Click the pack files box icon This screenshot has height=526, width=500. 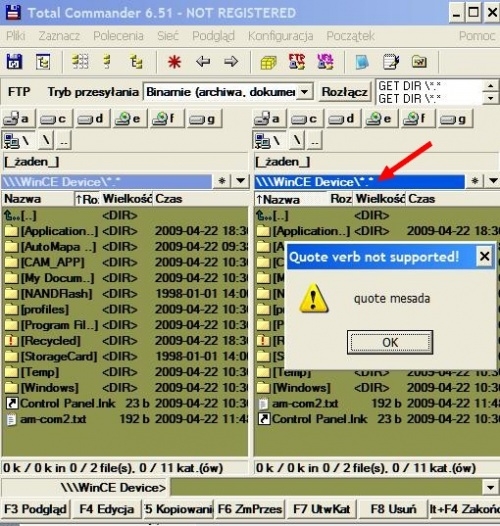(x=268, y=62)
